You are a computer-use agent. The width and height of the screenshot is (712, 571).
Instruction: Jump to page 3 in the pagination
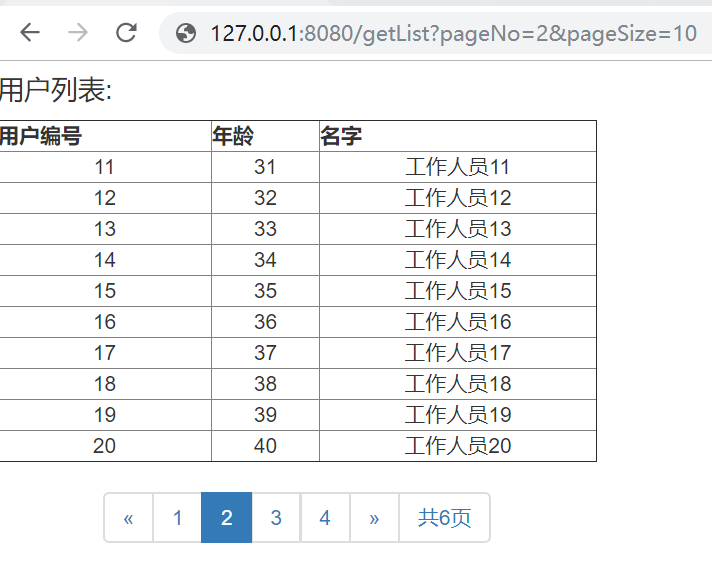point(276,518)
